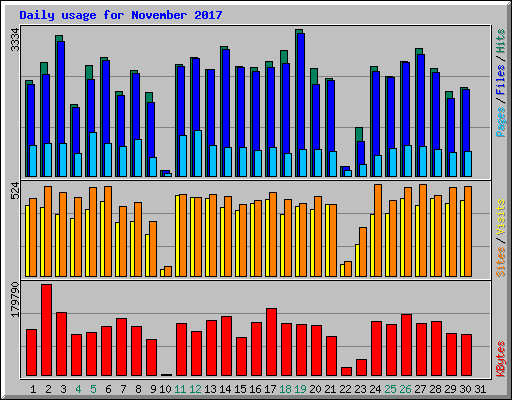
Task: Click green weekend day label 25
Action: (390, 389)
